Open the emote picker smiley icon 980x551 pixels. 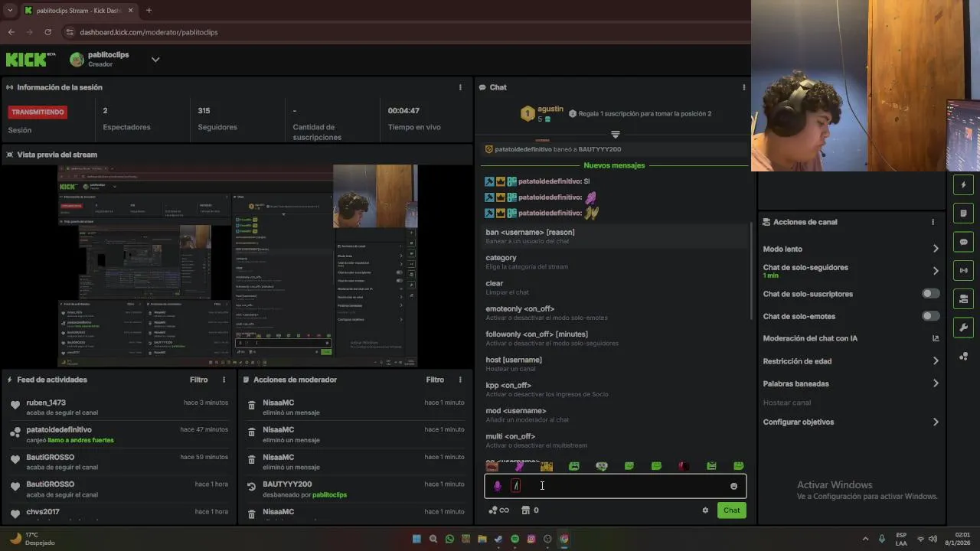[733, 486]
